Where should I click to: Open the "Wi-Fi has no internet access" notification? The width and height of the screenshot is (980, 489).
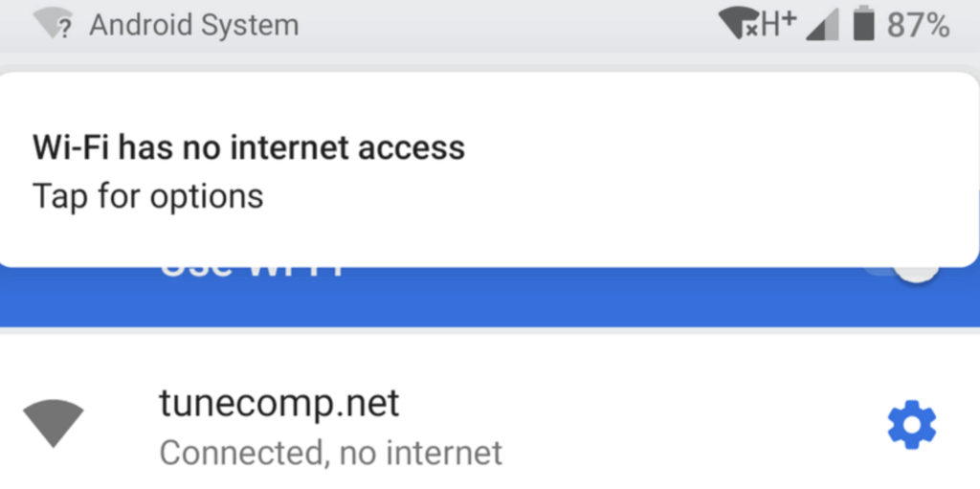pos(249,147)
